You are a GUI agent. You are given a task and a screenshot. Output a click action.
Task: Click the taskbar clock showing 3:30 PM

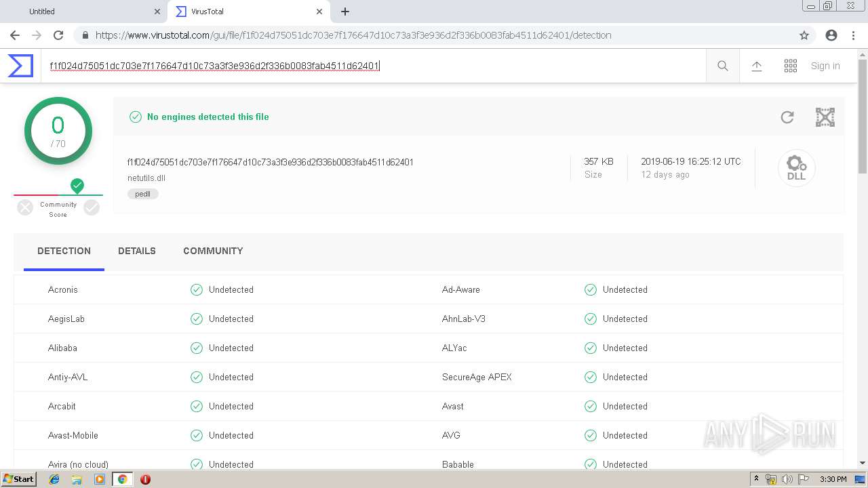click(x=832, y=479)
